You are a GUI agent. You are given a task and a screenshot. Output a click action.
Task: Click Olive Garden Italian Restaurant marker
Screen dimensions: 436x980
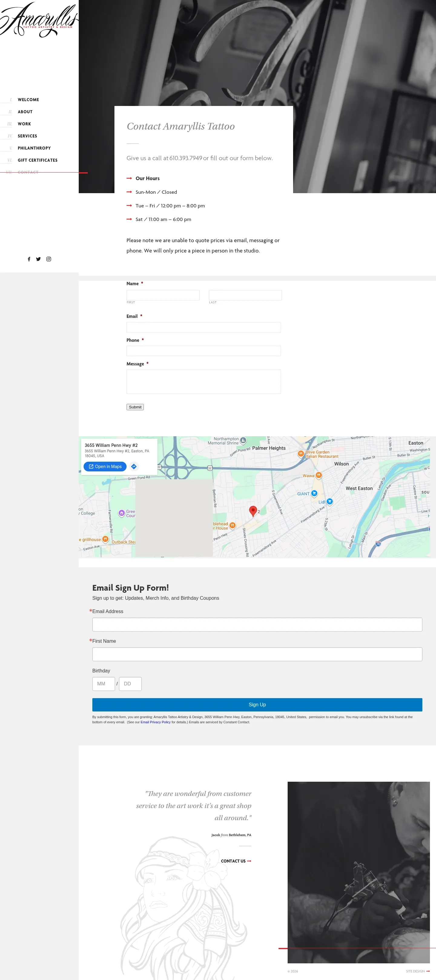pyautogui.click(x=301, y=454)
